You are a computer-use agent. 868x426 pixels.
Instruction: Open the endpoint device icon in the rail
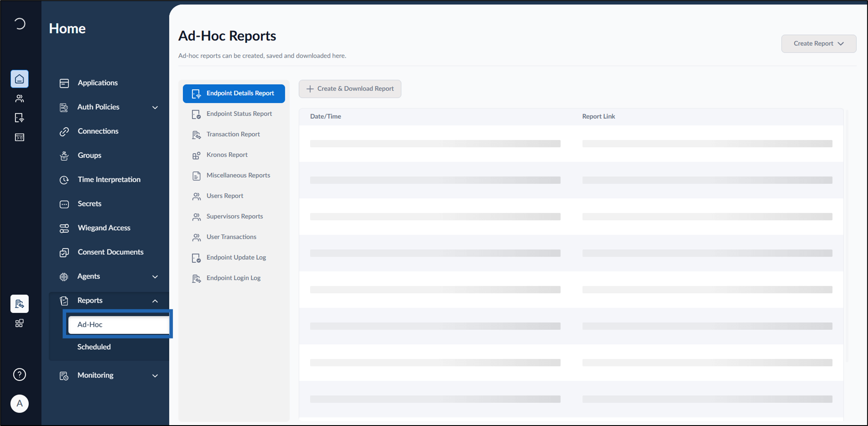19,118
